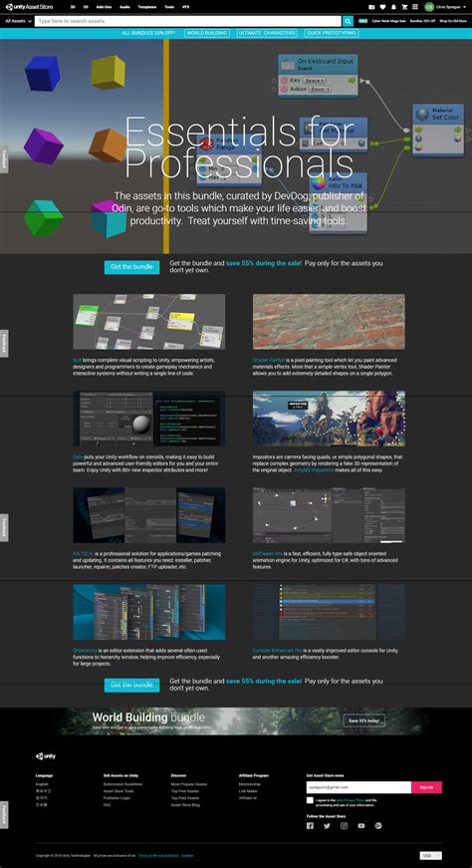The width and height of the screenshot is (472, 868).
Task: Tick the Unity Privacy Policy agreement checkbox
Action: 310,800
